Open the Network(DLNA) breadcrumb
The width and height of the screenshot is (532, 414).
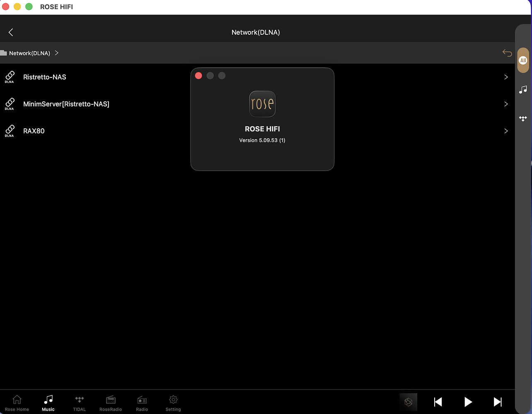point(30,53)
